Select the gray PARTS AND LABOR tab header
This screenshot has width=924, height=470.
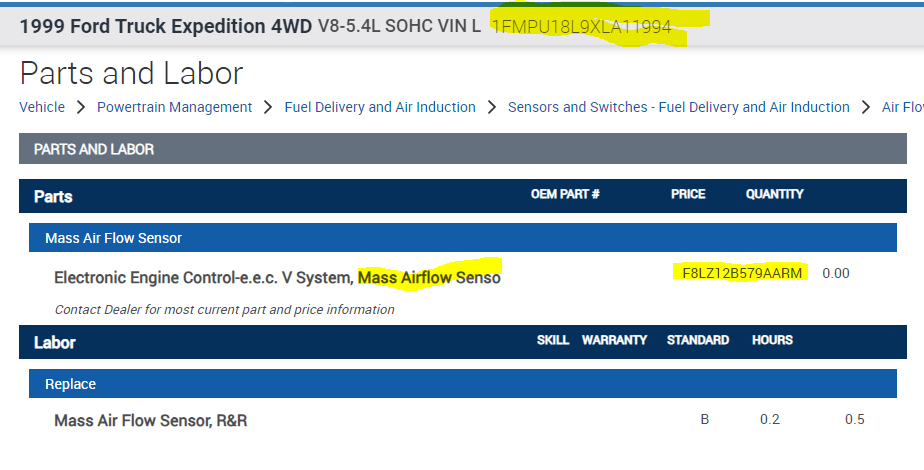[x=94, y=149]
